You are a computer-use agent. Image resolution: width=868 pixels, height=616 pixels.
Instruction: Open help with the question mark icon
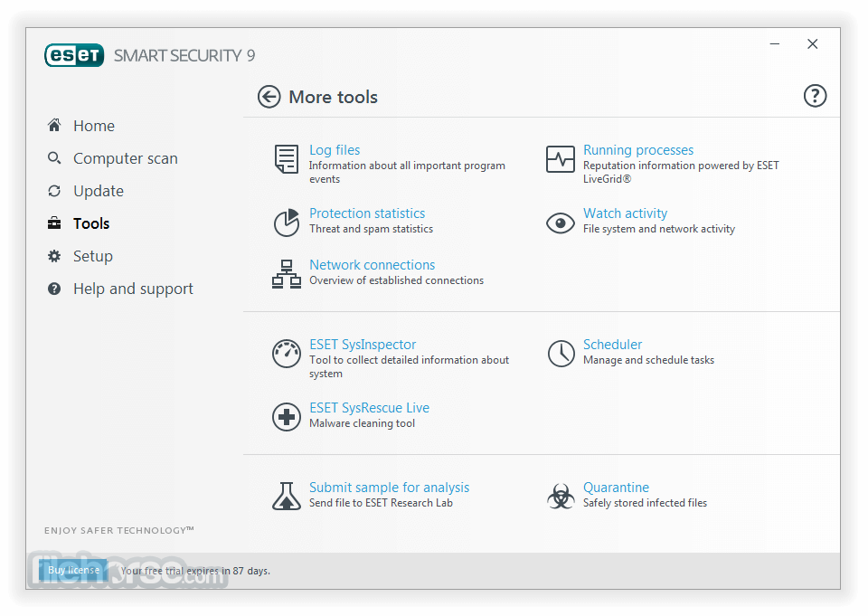click(815, 96)
